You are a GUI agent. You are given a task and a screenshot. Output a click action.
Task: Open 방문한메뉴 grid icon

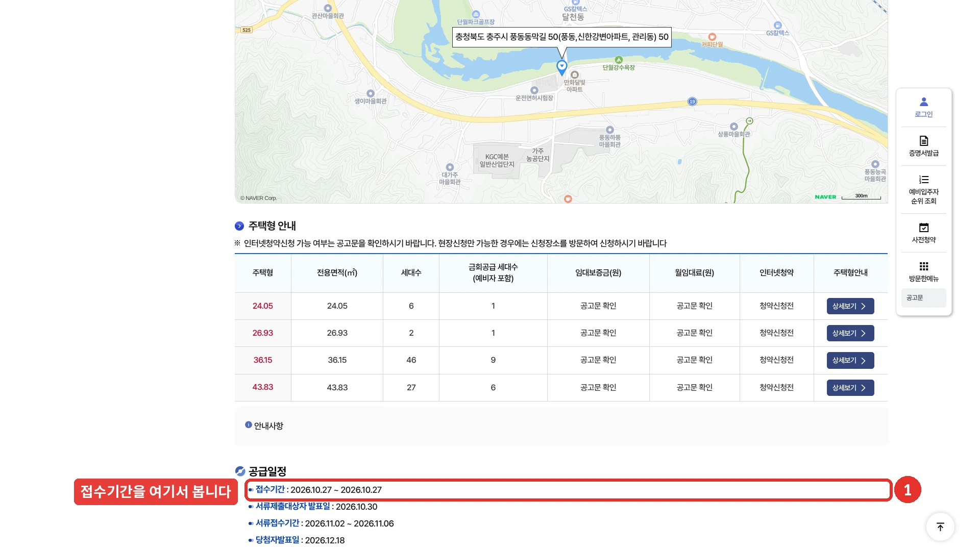pos(923,266)
